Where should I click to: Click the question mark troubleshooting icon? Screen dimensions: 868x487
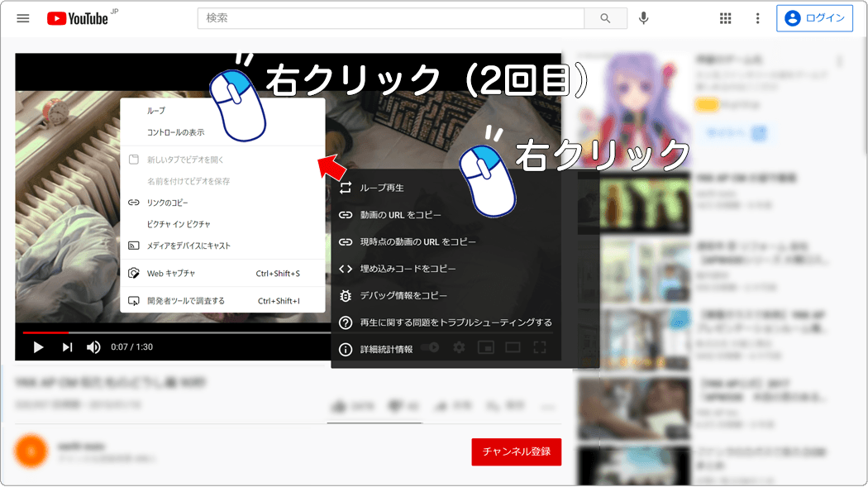[x=346, y=322]
